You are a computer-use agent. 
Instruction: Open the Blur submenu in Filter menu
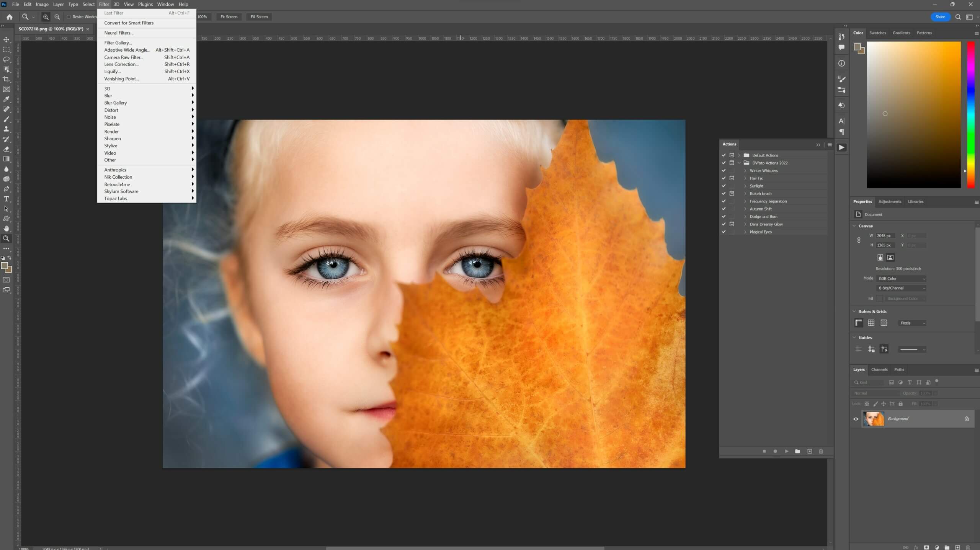click(147, 96)
